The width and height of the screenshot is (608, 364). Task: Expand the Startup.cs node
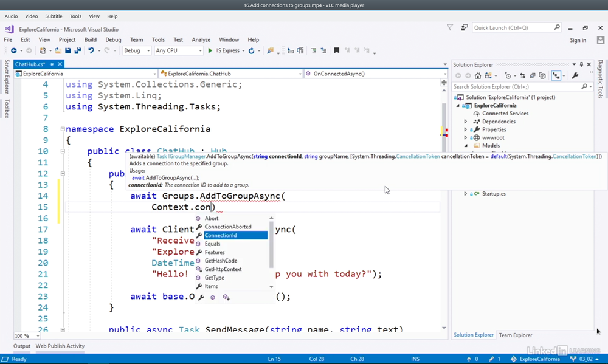466,194
